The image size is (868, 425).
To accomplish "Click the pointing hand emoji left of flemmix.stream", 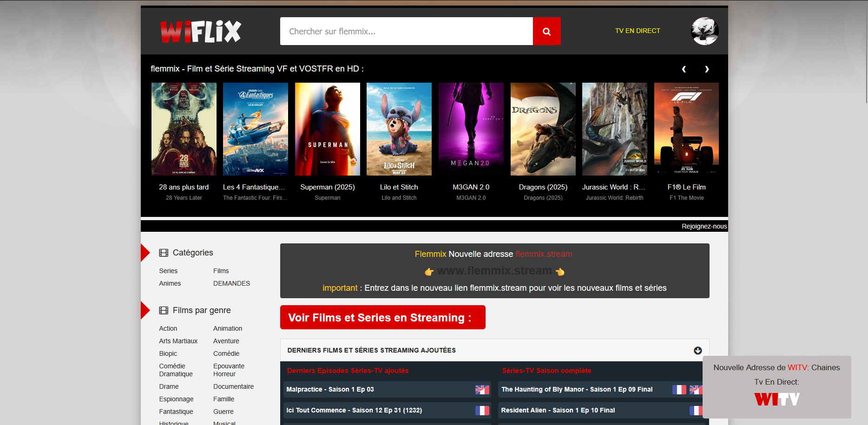I will click(429, 271).
